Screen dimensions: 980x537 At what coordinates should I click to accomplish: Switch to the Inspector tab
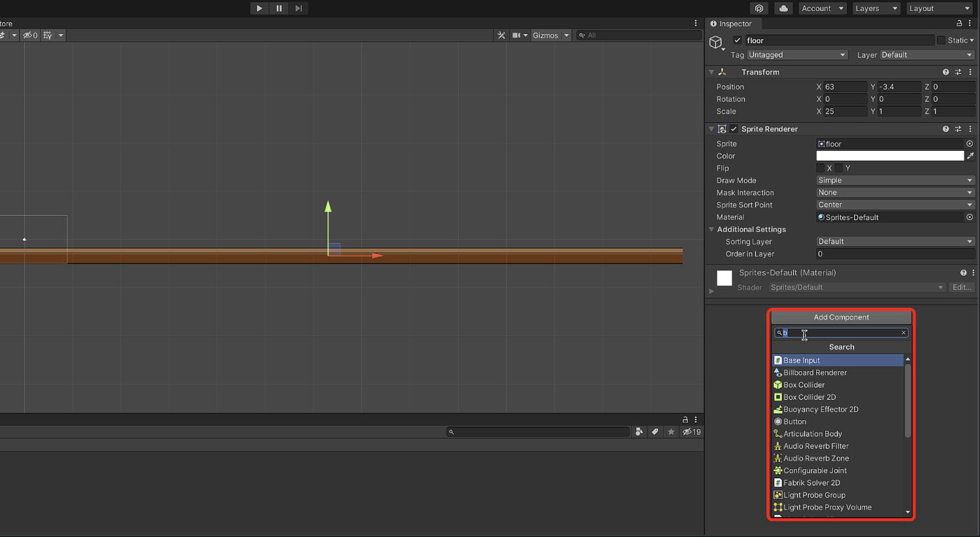(731, 24)
